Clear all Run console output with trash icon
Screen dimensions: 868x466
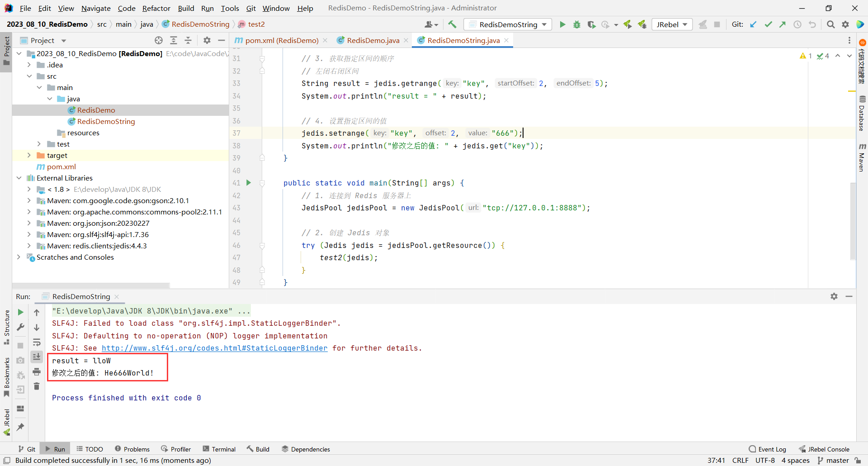(37, 386)
